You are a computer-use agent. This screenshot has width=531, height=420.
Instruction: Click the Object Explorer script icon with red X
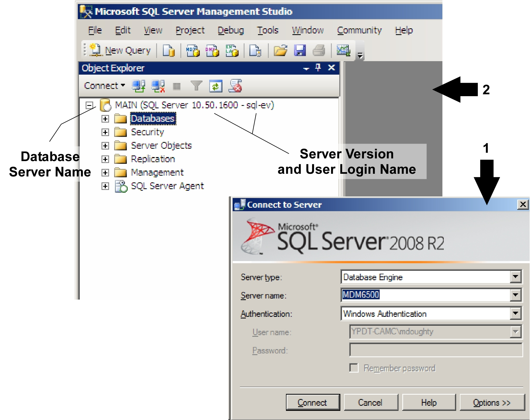[x=235, y=86]
